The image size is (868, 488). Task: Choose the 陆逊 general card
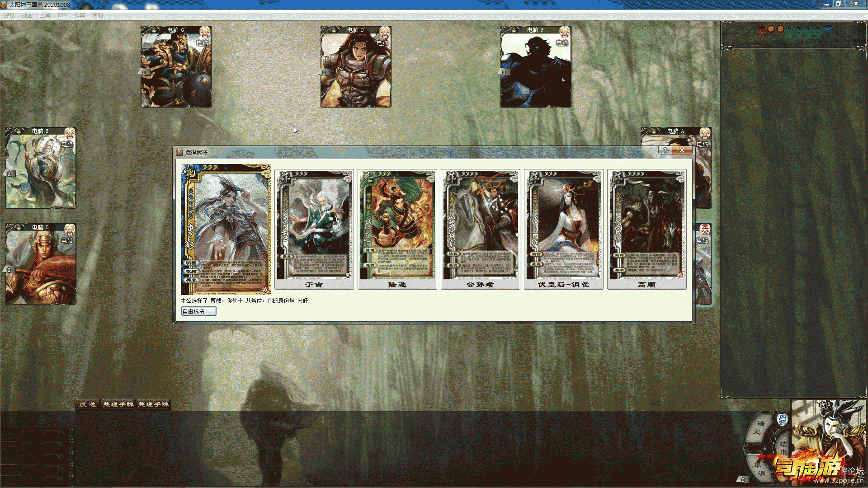point(397,230)
